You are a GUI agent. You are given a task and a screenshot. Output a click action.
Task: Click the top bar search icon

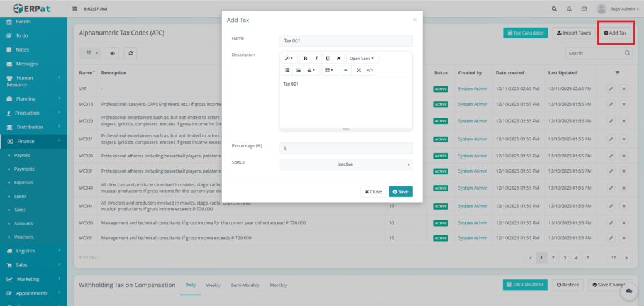[x=554, y=9]
